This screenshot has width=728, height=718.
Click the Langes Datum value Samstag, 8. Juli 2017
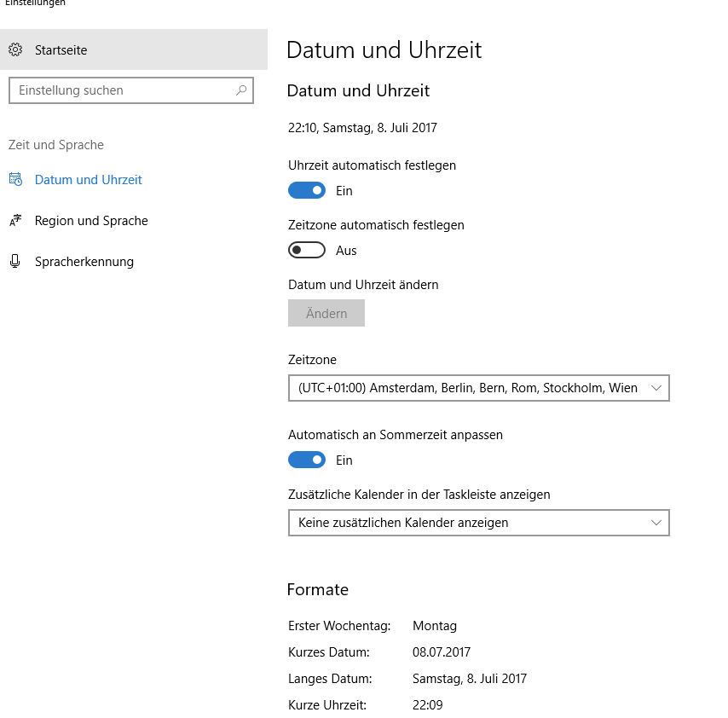[x=470, y=679]
